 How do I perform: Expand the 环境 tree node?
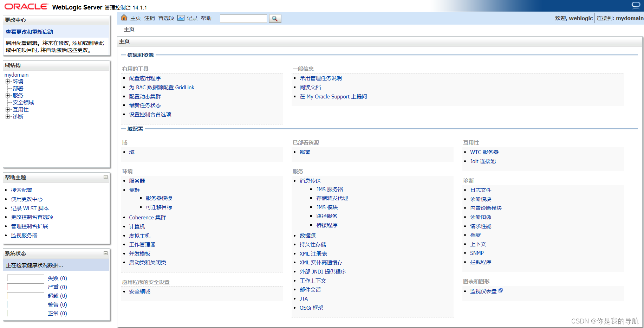[8, 81]
